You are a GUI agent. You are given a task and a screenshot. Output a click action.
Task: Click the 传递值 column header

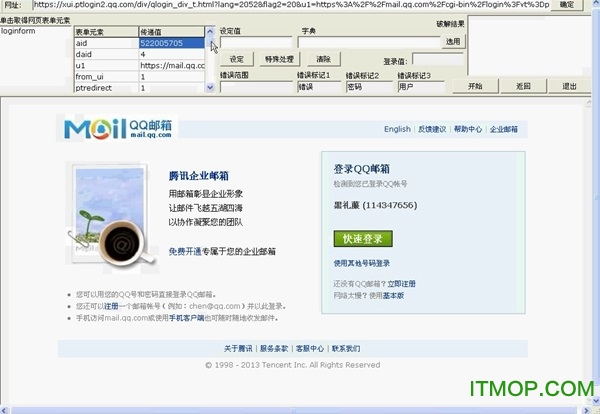pos(171,32)
